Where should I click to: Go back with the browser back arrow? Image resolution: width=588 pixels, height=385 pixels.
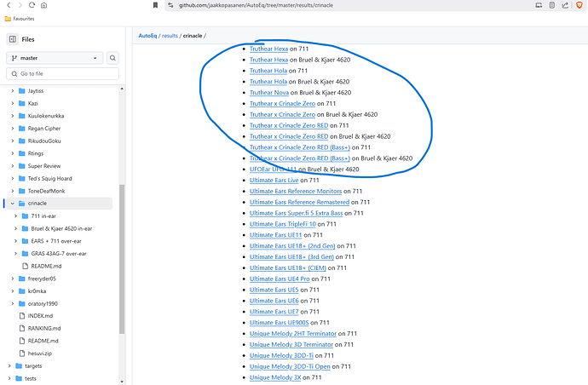(x=9, y=5)
